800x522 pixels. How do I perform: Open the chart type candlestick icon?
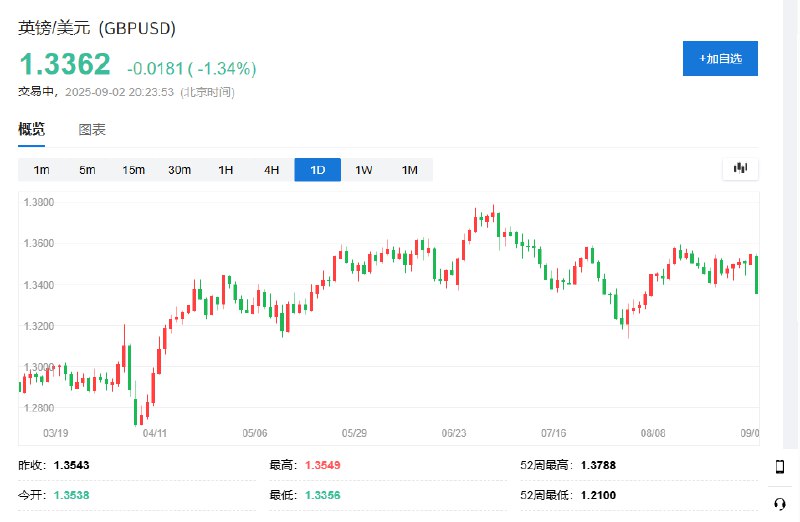click(740, 168)
